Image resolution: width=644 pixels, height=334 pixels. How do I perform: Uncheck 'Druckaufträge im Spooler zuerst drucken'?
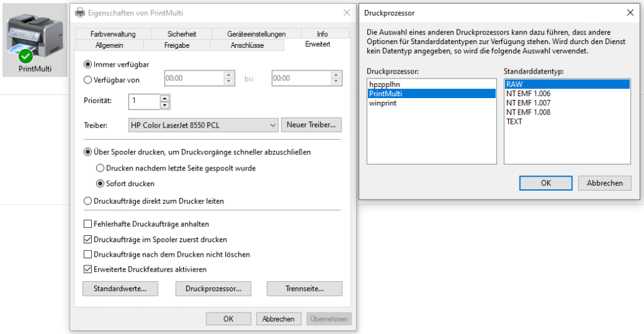pos(88,240)
